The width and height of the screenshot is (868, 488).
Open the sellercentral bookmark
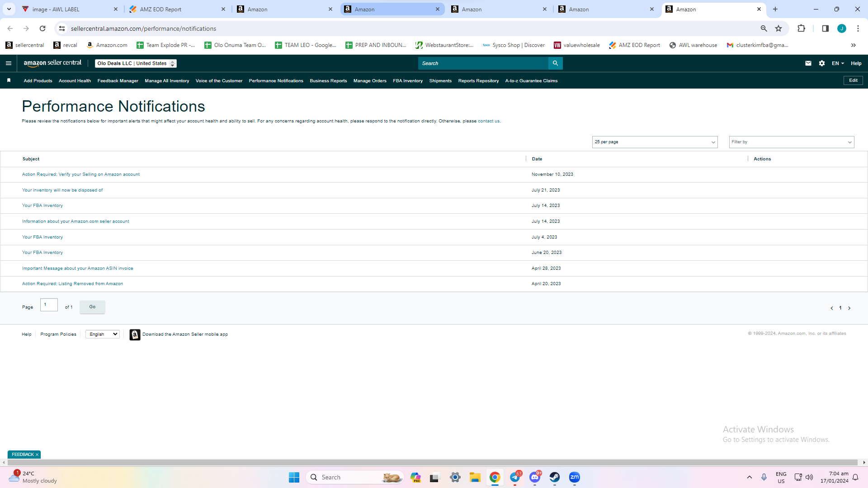point(25,45)
